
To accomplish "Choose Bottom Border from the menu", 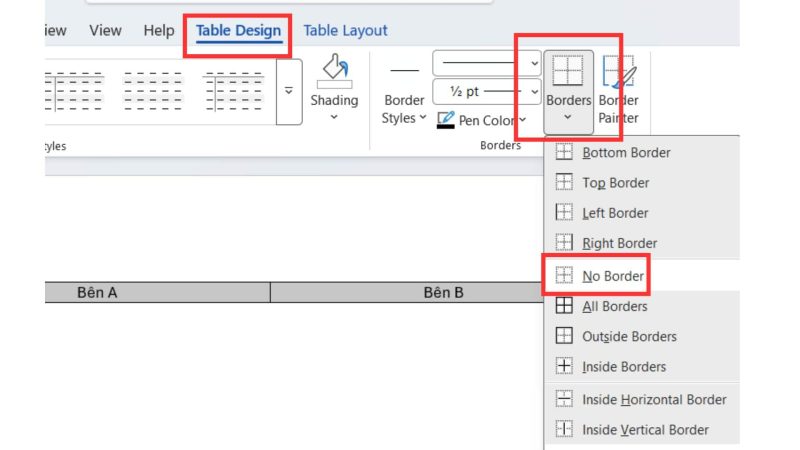I will [642, 153].
